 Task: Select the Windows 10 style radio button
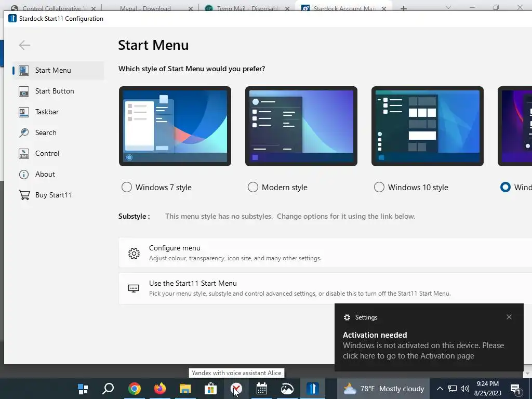[379, 187]
